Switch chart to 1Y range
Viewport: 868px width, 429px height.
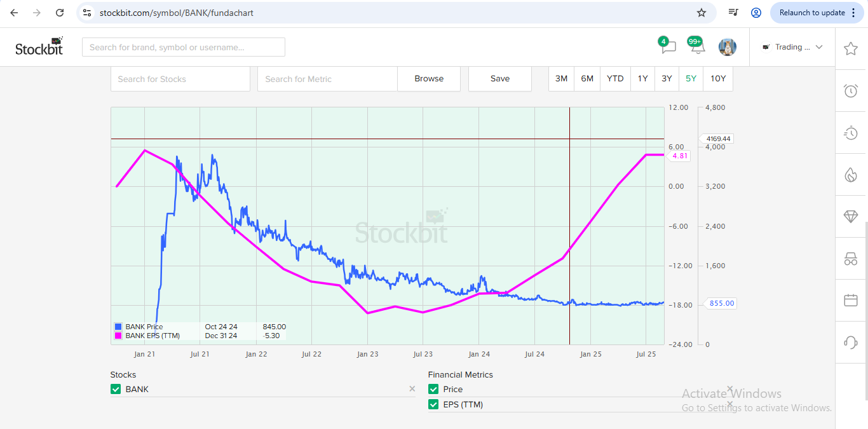[643, 79]
